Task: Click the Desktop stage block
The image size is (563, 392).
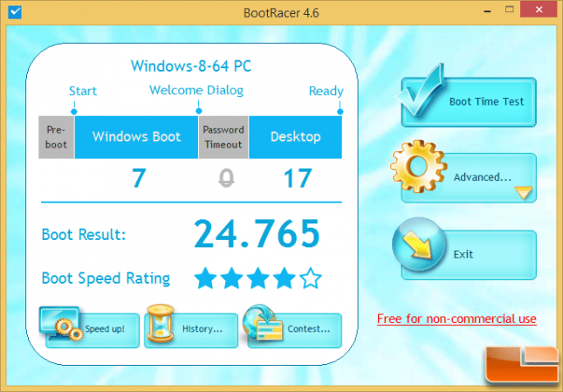Action: click(296, 137)
